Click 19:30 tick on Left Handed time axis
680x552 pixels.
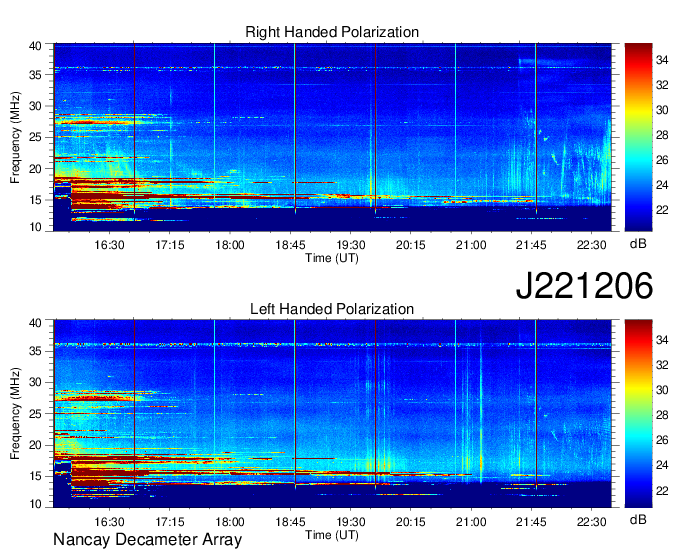coord(350,522)
